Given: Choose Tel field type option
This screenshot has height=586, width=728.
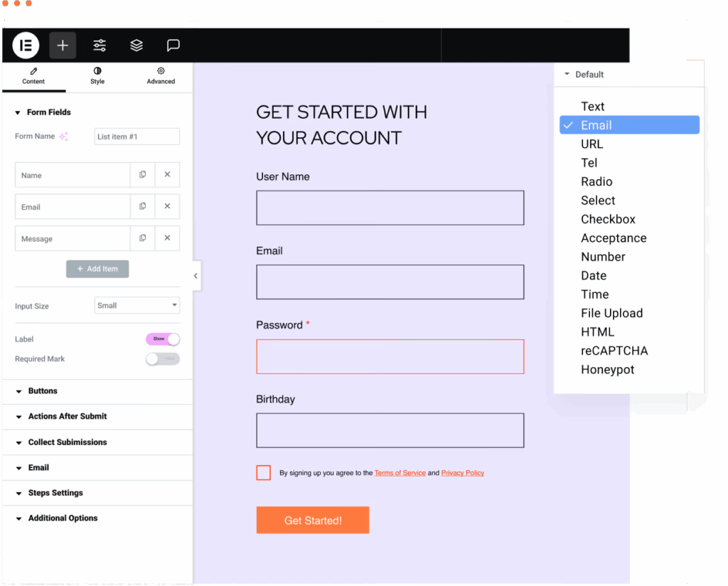Looking at the screenshot, I should [630, 163].
